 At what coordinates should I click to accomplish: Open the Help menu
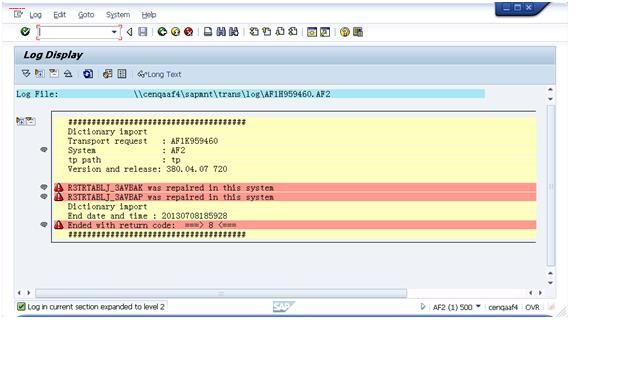(149, 15)
